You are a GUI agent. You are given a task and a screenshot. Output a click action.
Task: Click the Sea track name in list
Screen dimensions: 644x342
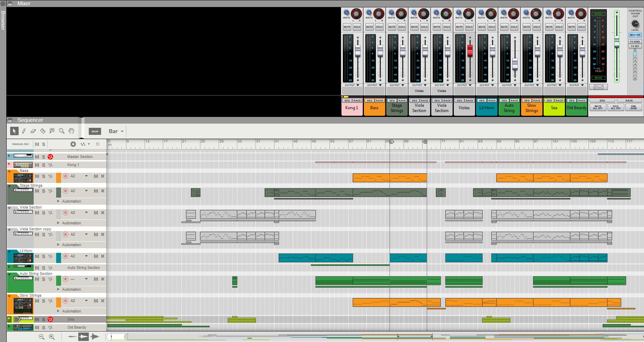pyautogui.click(x=71, y=319)
